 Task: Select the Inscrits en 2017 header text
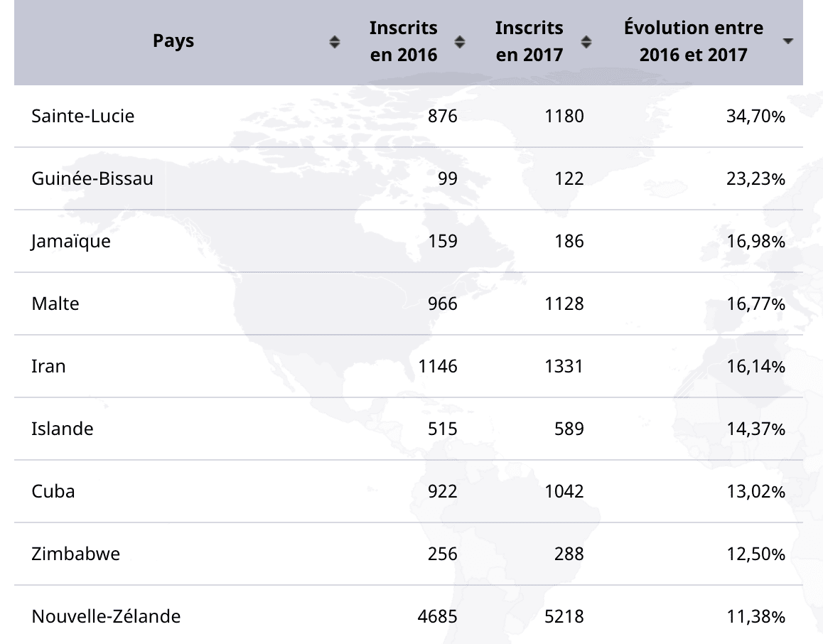pyautogui.click(x=529, y=41)
